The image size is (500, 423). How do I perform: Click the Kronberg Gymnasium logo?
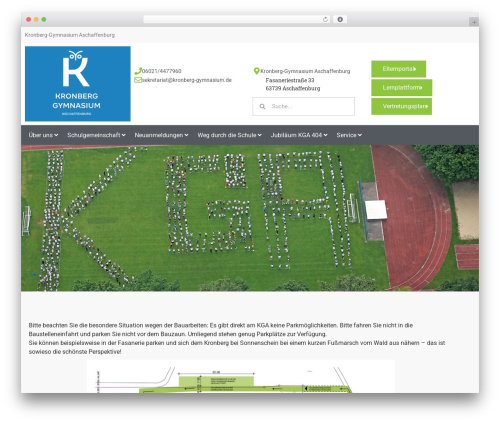point(78,84)
